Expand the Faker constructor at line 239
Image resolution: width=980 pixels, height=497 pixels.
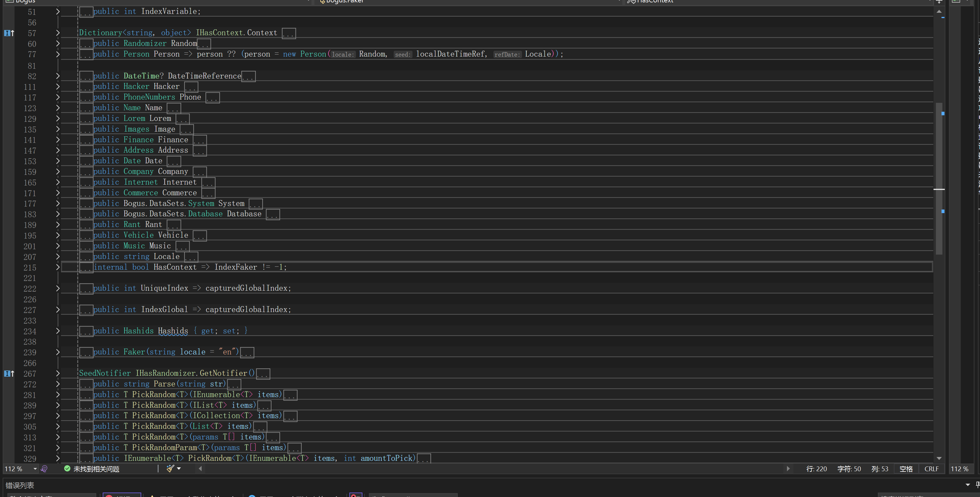(x=58, y=352)
